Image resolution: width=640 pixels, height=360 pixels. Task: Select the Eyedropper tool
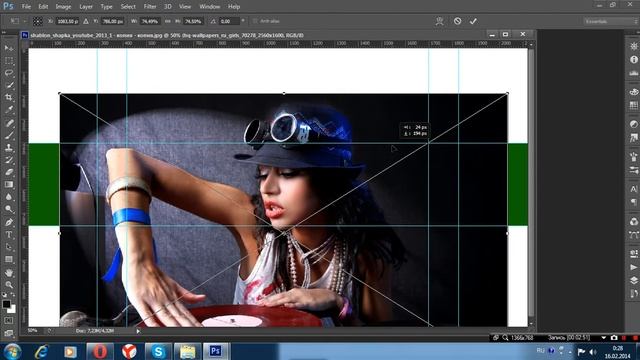(9, 110)
